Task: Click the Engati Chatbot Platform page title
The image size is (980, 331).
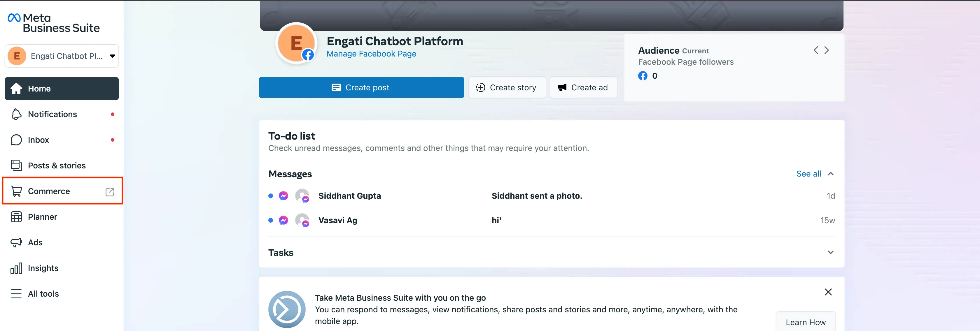Action: [395, 41]
